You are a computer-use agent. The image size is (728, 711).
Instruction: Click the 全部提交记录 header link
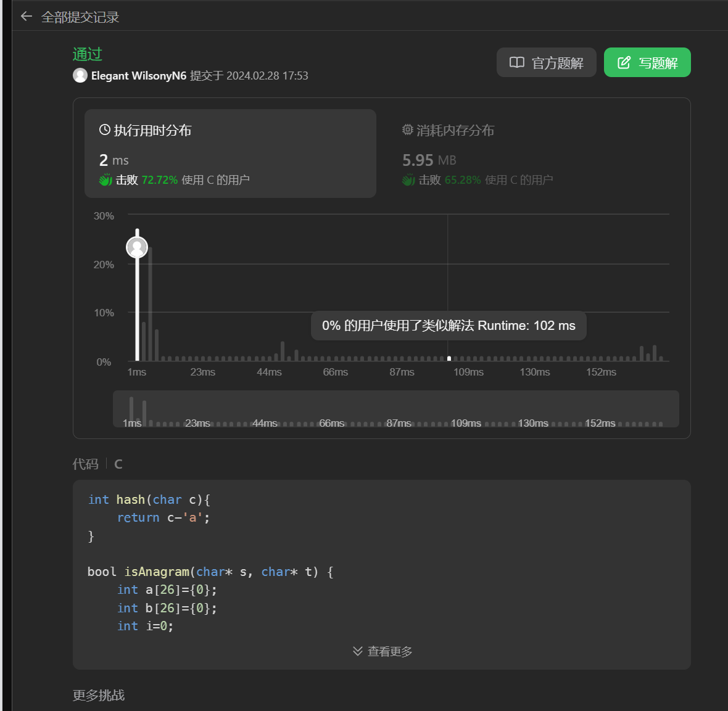coord(80,17)
